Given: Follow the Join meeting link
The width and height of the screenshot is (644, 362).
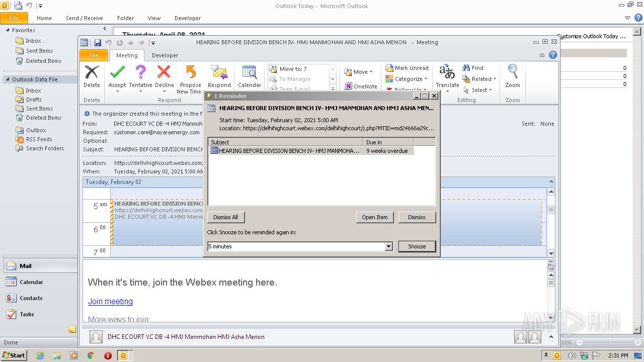Looking at the screenshot, I should pos(110,301).
